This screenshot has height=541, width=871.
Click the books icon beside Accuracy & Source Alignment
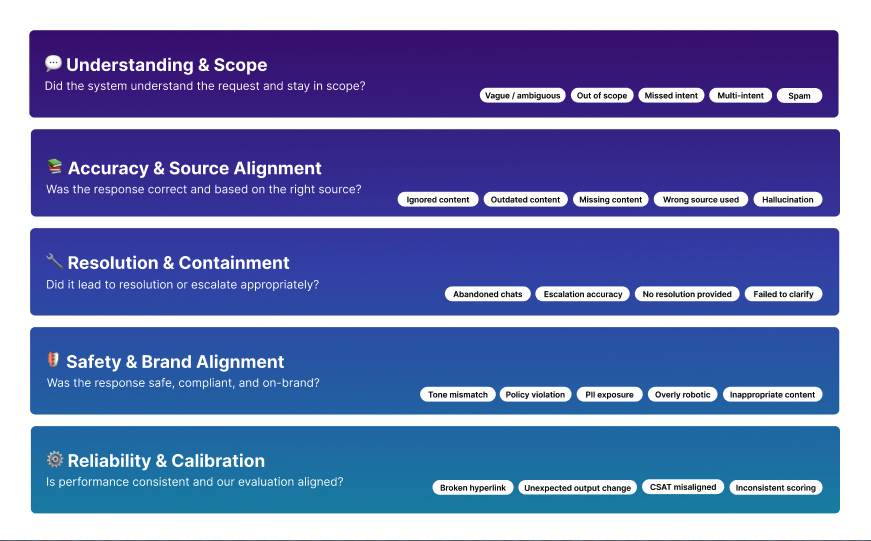pos(55,167)
